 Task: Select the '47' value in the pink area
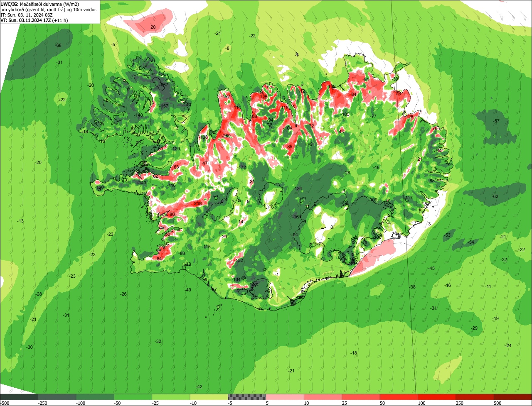(205, 164)
